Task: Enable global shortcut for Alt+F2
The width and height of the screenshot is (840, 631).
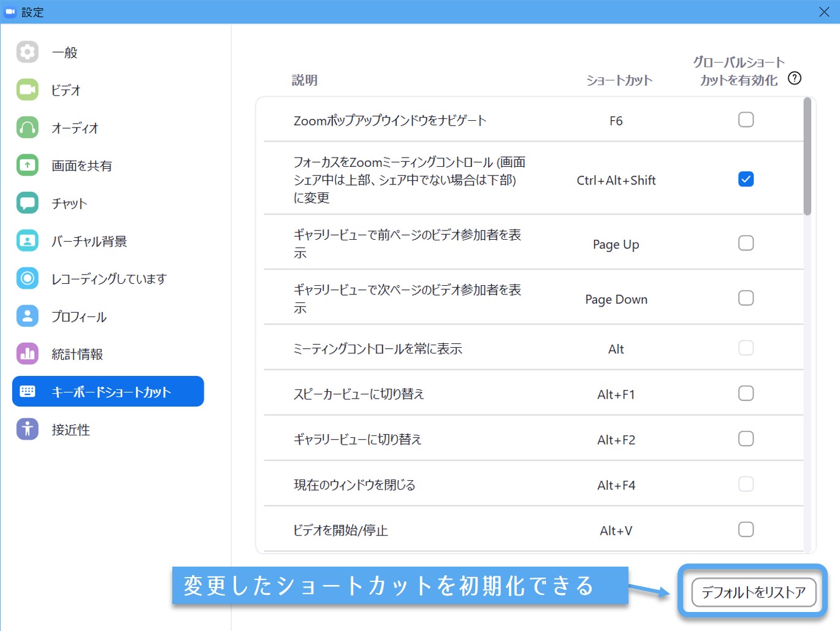Action: pos(746,438)
